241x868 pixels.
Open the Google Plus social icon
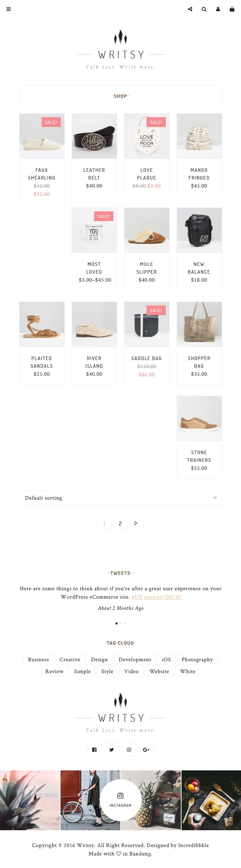pyautogui.click(x=146, y=749)
